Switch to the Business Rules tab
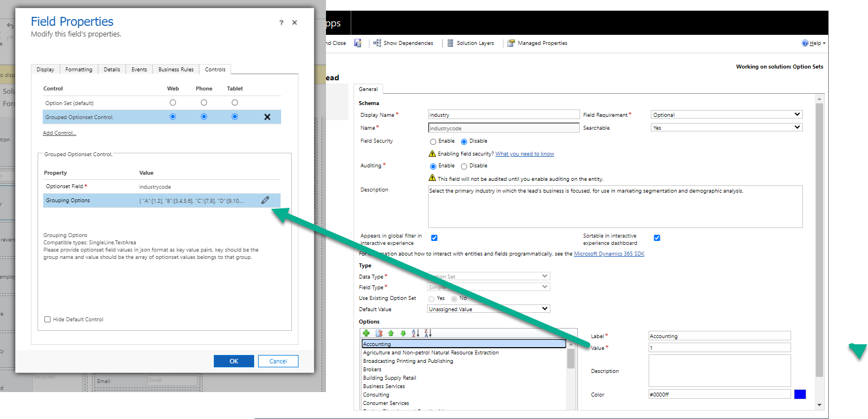The image size is (868, 419). click(175, 69)
